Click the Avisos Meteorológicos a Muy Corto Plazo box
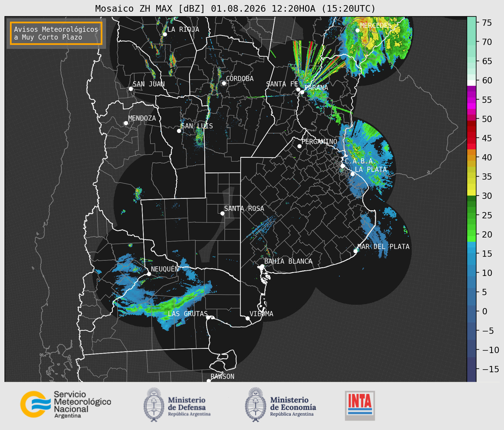 coord(56,33)
